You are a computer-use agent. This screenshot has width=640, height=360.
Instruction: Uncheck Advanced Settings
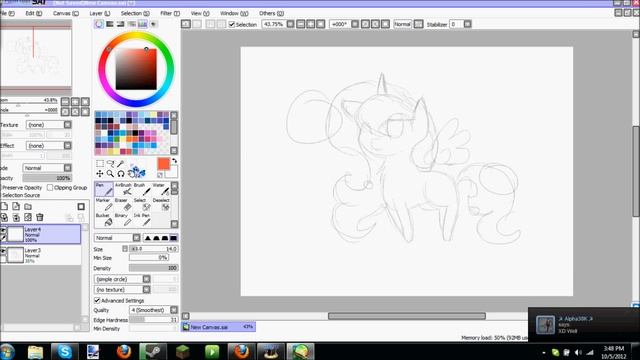coord(97,300)
